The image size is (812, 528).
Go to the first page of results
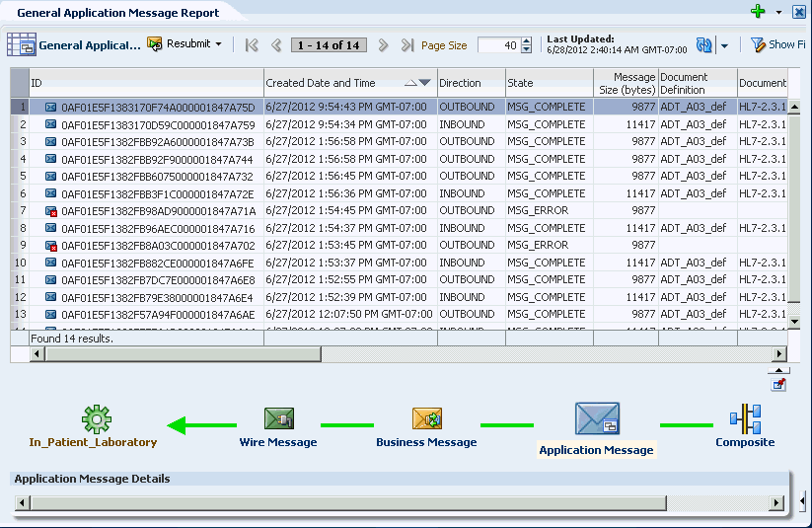tap(252, 45)
